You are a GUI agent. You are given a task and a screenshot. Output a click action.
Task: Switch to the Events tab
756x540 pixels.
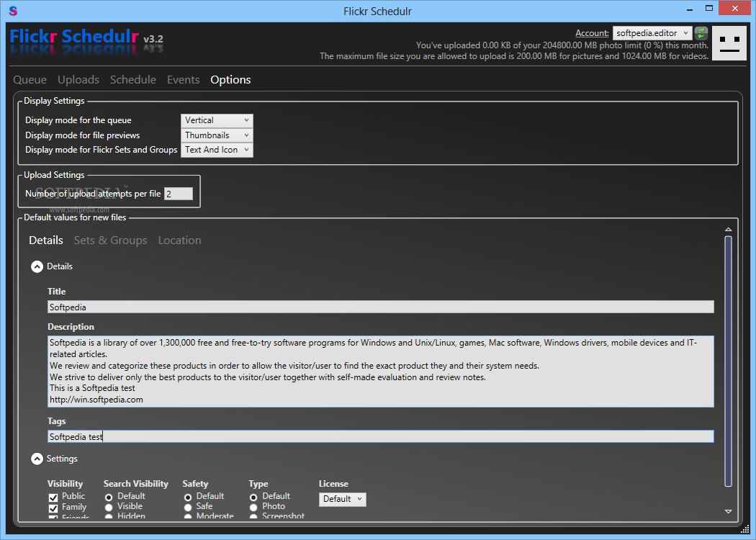[x=183, y=80]
